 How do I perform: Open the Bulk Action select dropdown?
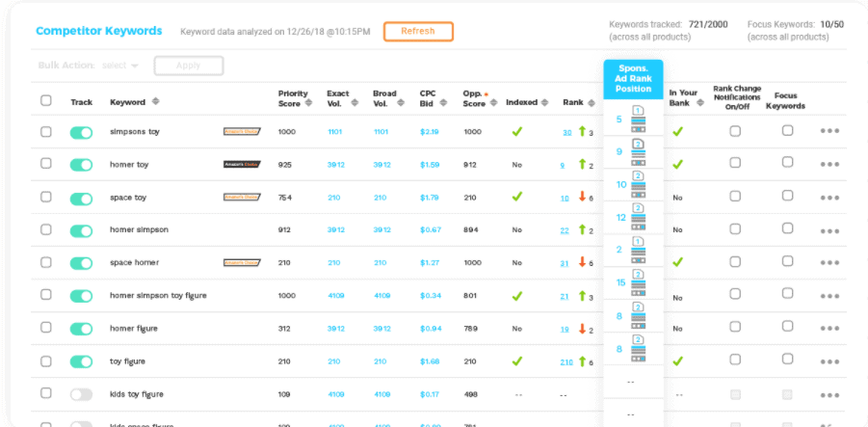click(120, 66)
